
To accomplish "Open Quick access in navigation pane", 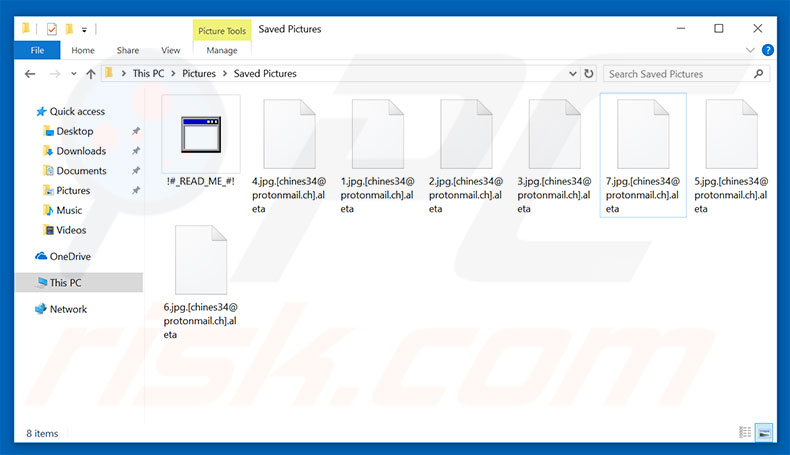I will [77, 111].
